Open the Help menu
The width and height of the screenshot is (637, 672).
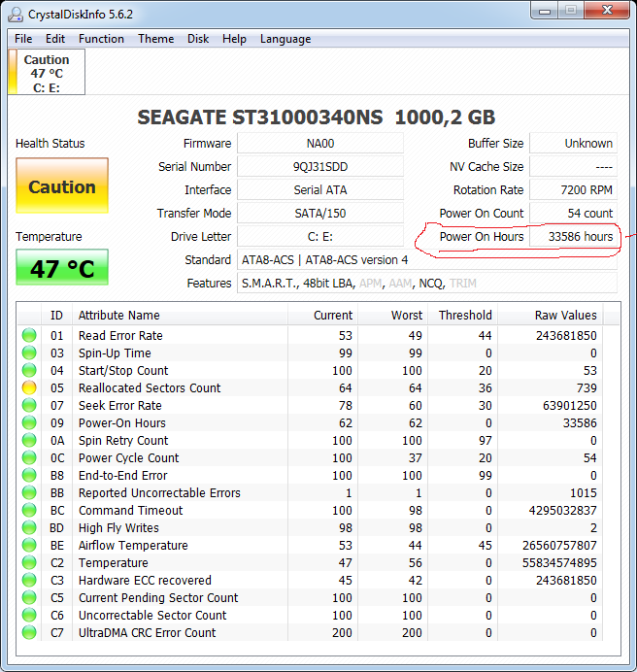click(234, 39)
